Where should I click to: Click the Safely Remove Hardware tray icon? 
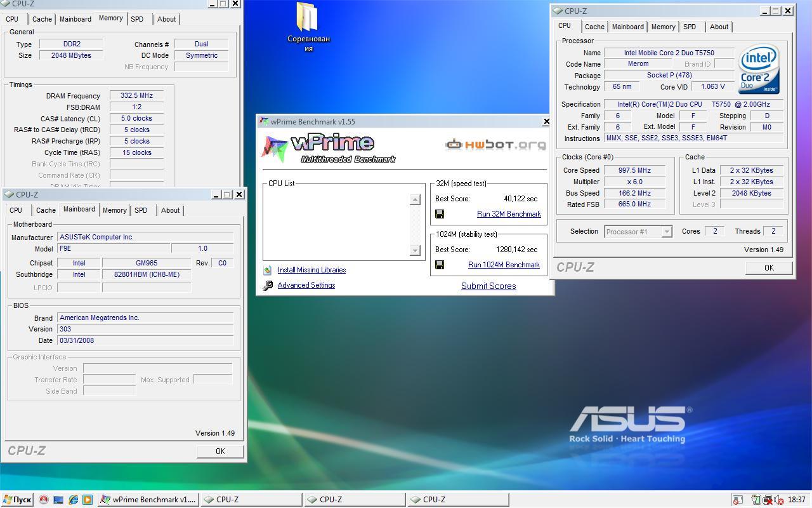pos(738,500)
